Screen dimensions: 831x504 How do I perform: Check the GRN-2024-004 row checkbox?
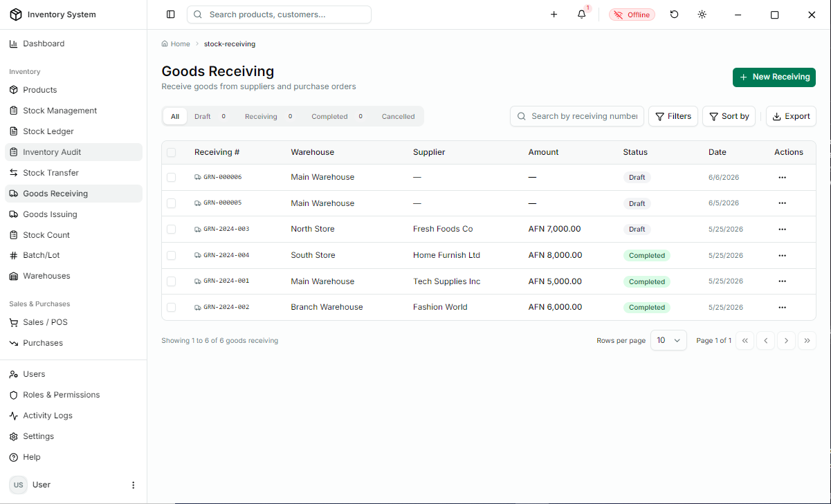pos(172,255)
